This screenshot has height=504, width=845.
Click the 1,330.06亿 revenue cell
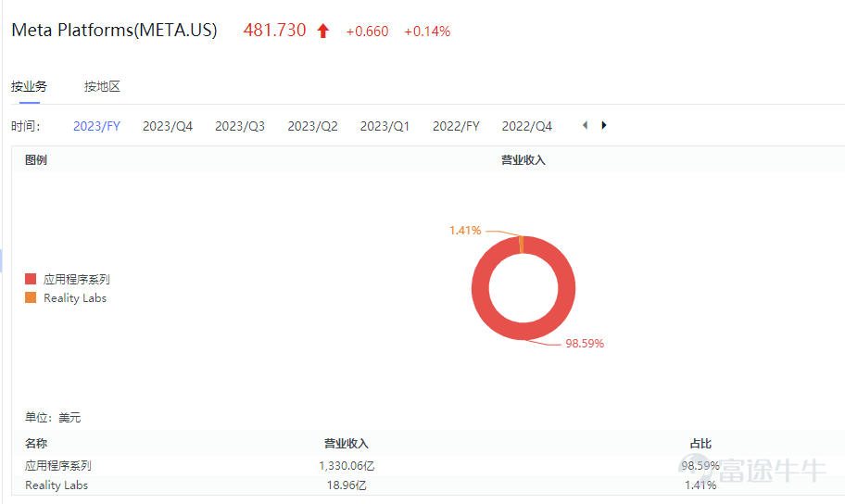[347, 465]
